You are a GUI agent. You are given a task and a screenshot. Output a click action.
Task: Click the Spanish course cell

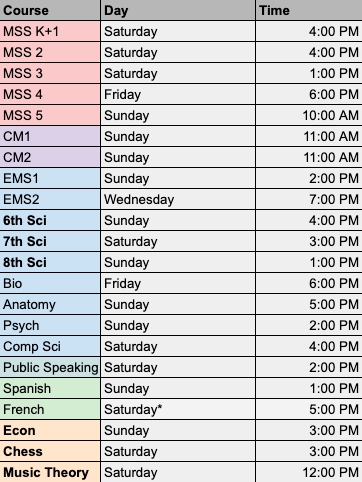click(x=50, y=388)
